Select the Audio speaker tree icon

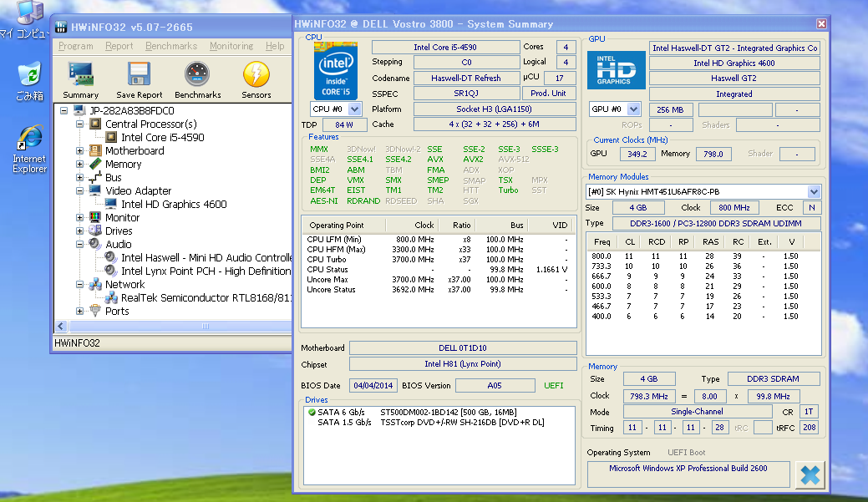96,244
